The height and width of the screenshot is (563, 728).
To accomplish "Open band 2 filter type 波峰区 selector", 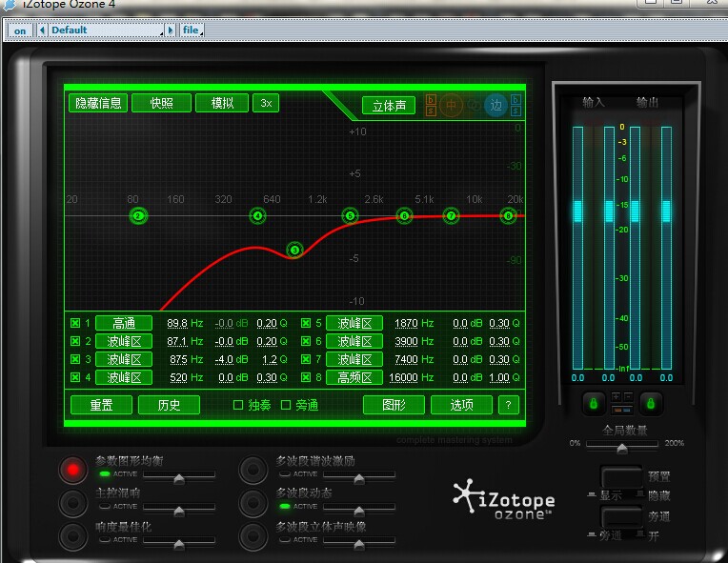I will (124, 341).
